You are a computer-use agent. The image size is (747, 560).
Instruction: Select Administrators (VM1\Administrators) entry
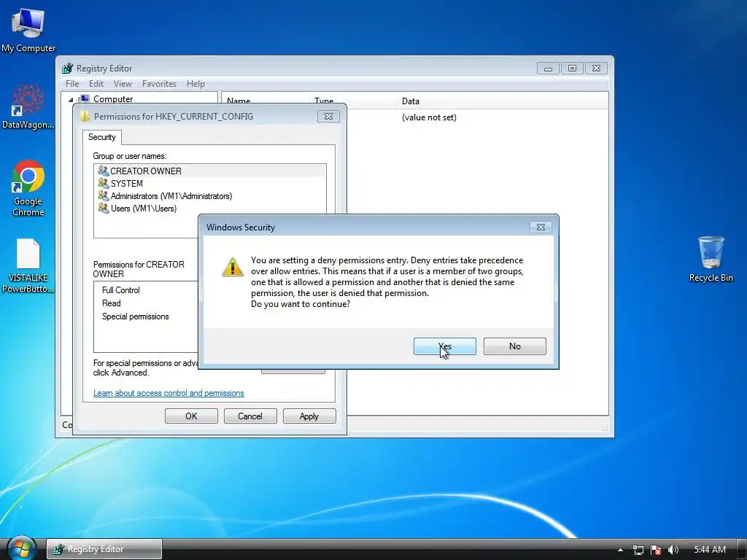pyautogui.click(x=210, y=195)
